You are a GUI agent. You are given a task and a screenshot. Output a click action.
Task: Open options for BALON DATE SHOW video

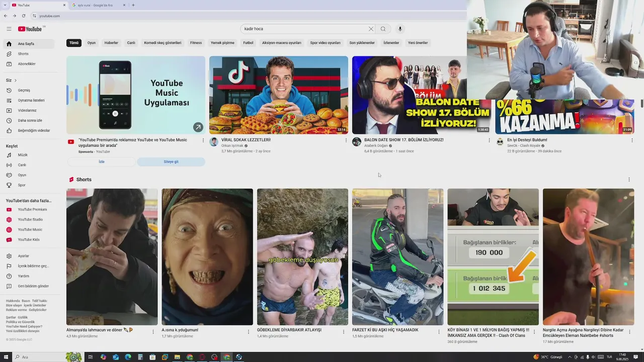(489, 140)
